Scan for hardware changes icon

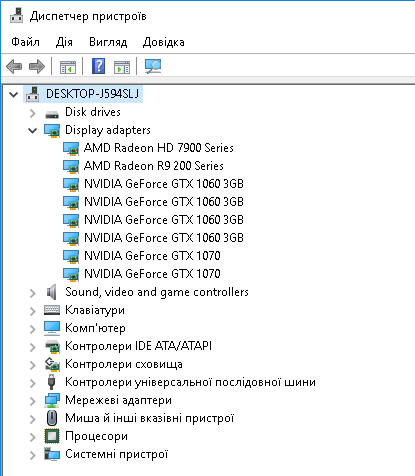[153, 66]
